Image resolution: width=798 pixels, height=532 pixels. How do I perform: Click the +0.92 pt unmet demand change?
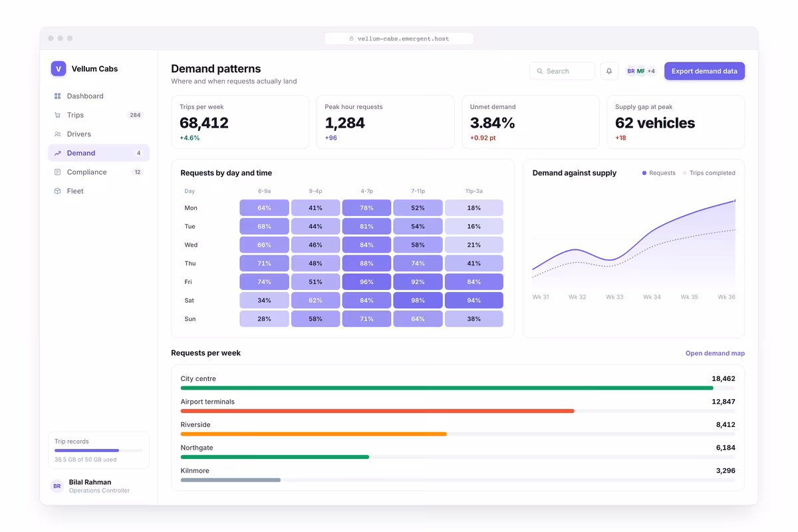tap(483, 138)
